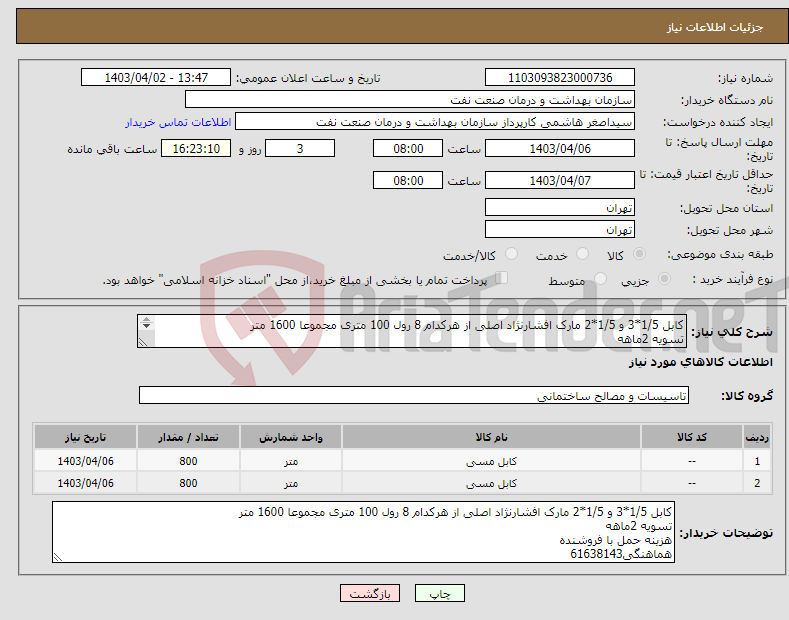Click the تاریخ نیاز column header
The image size is (789, 620).
(86, 437)
